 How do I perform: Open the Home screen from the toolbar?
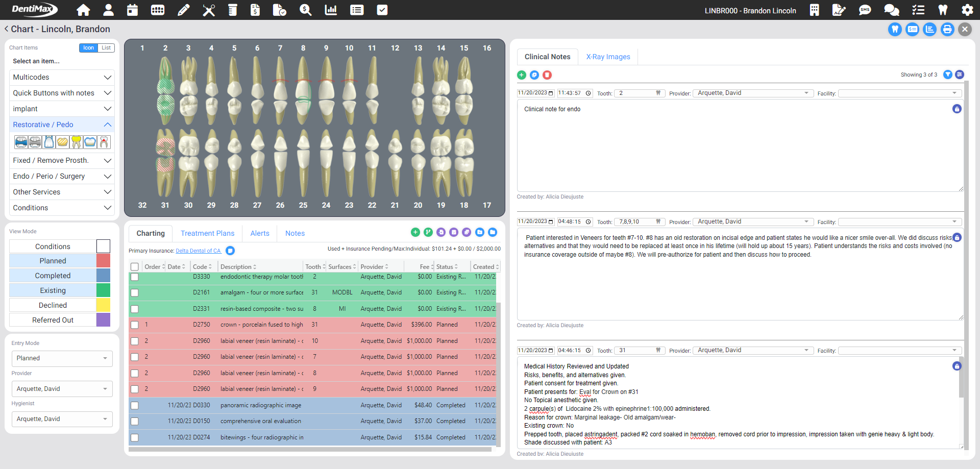83,10
